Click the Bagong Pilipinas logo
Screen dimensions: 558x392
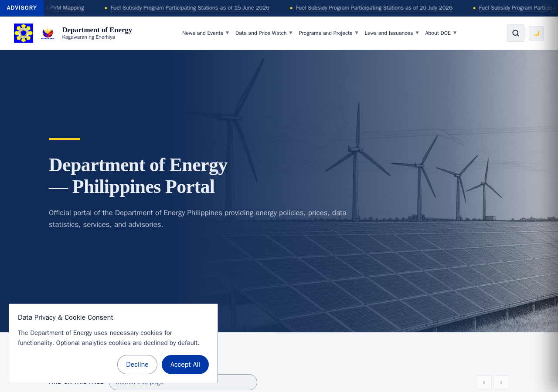coord(48,33)
